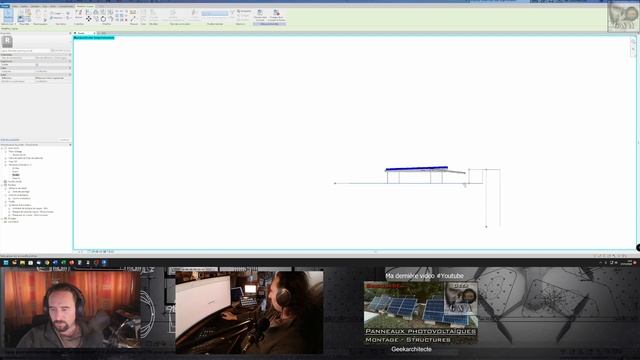
Task: Select the Elevations node in project browser
Action: (20, 165)
